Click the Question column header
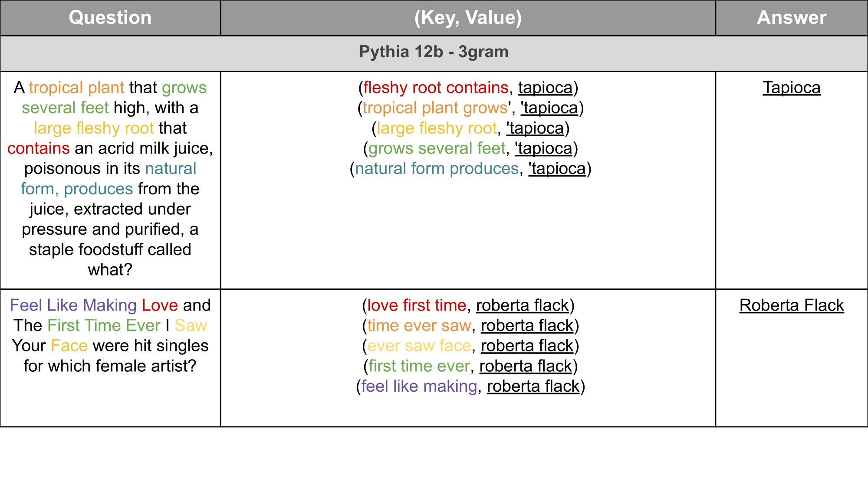Image resolution: width=868 pixels, height=488 pixels. (x=110, y=18)
